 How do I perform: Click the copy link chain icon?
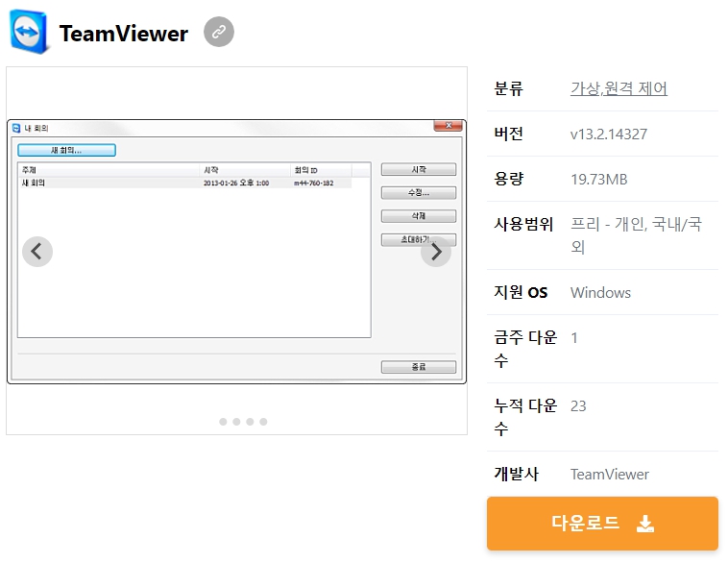pos(219,32)
